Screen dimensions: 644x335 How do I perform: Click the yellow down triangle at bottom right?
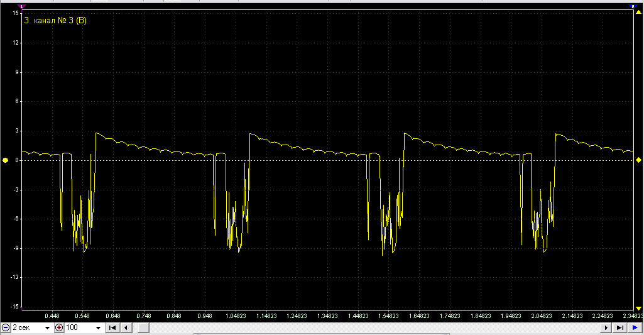click(x=639, y=308)
